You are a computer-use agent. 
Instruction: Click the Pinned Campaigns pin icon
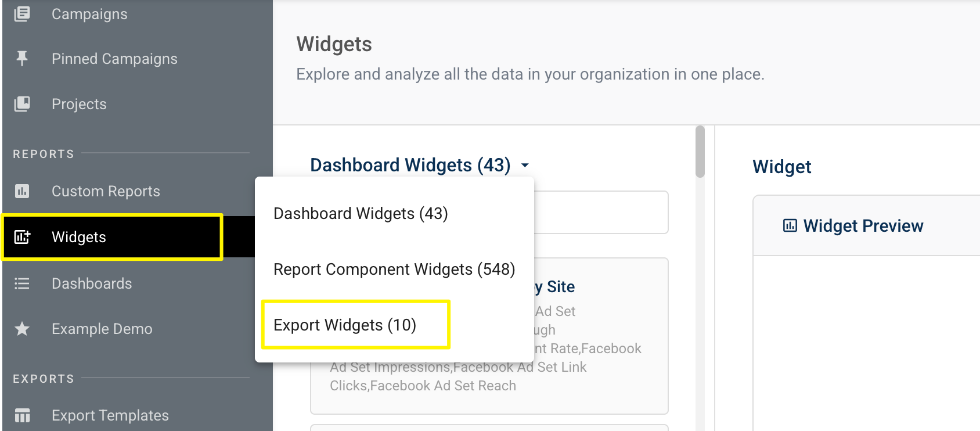pyautogui.click(x=22, y=58)
